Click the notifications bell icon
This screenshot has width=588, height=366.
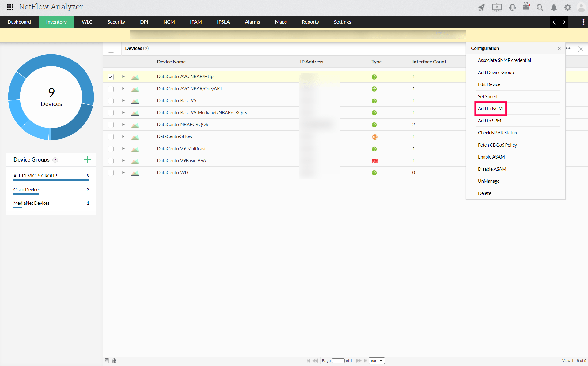[554, 8]
